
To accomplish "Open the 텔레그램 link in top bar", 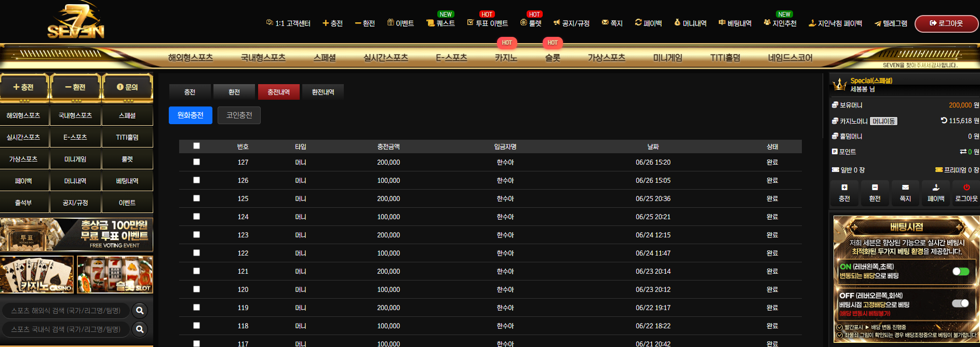I will pyautogui.click(x=891, y=23).
